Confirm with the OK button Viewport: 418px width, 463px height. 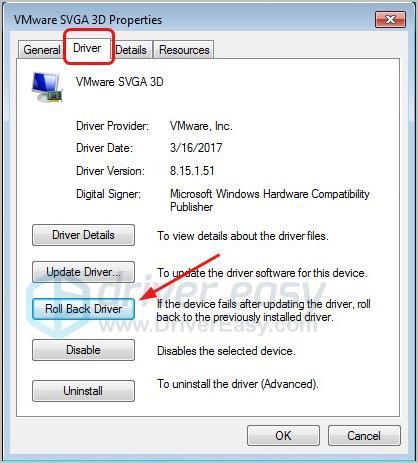[x=283, y=436]
